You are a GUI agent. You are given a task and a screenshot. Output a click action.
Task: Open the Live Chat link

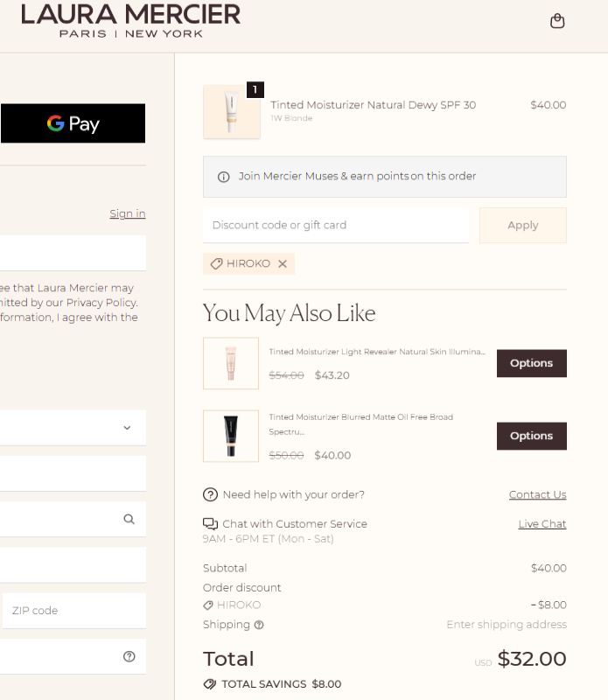(x=542, y=524)
